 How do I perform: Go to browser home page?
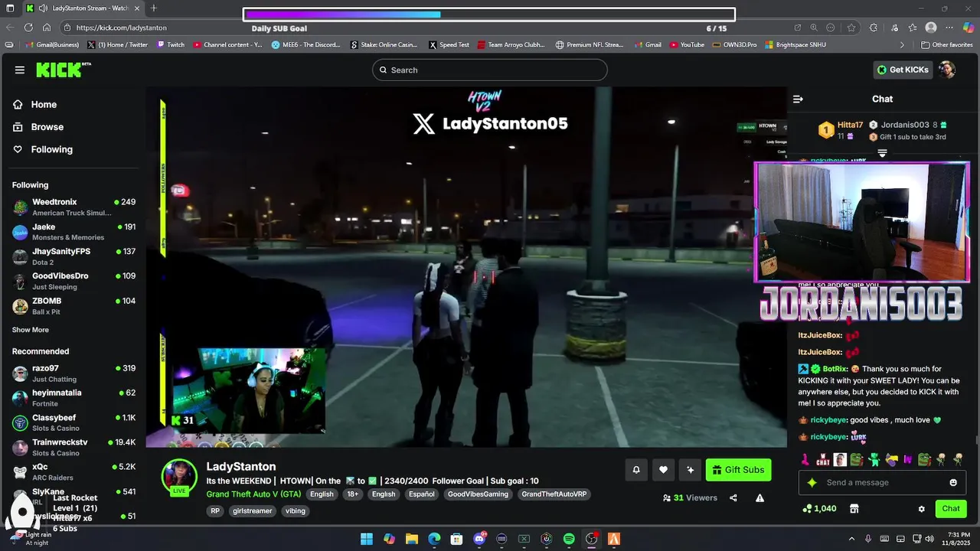pyautogui.click(x=47, y=28)
